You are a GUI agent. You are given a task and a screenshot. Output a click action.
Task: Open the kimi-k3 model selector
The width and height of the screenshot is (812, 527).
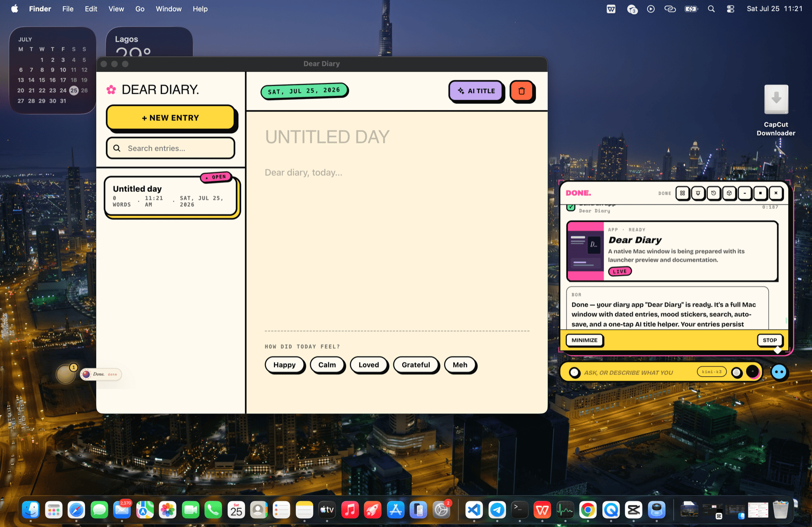click(711, 372)
